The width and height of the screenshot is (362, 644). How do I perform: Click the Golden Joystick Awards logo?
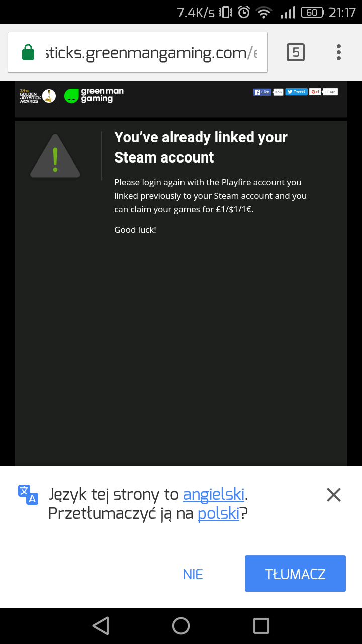pos(37,96)
